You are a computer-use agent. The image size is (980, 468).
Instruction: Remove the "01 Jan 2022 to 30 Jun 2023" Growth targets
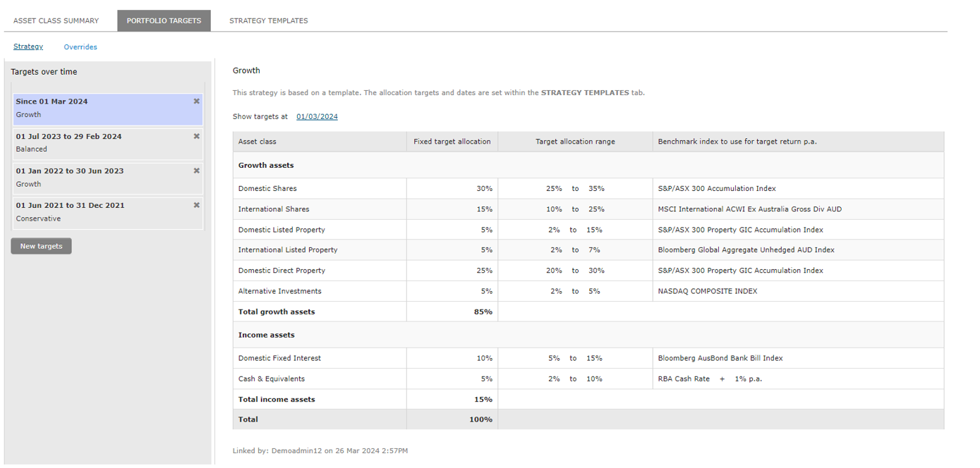coord(196,169)
